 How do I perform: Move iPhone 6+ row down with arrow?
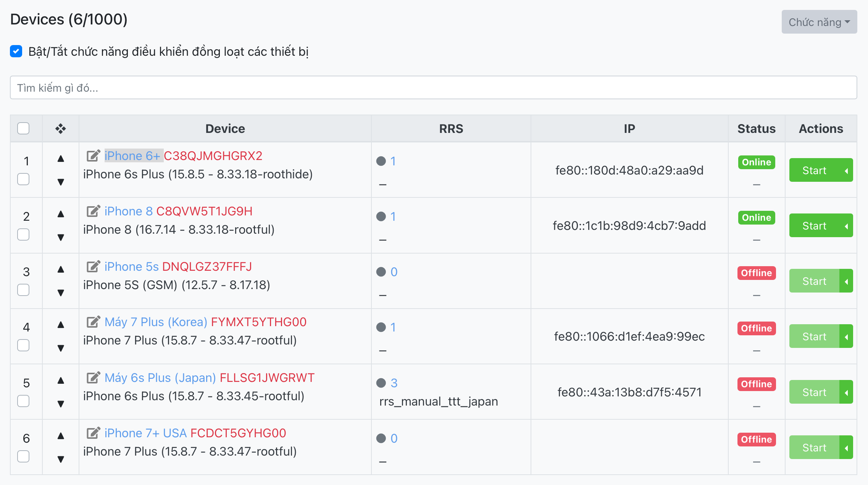(61, 182)
